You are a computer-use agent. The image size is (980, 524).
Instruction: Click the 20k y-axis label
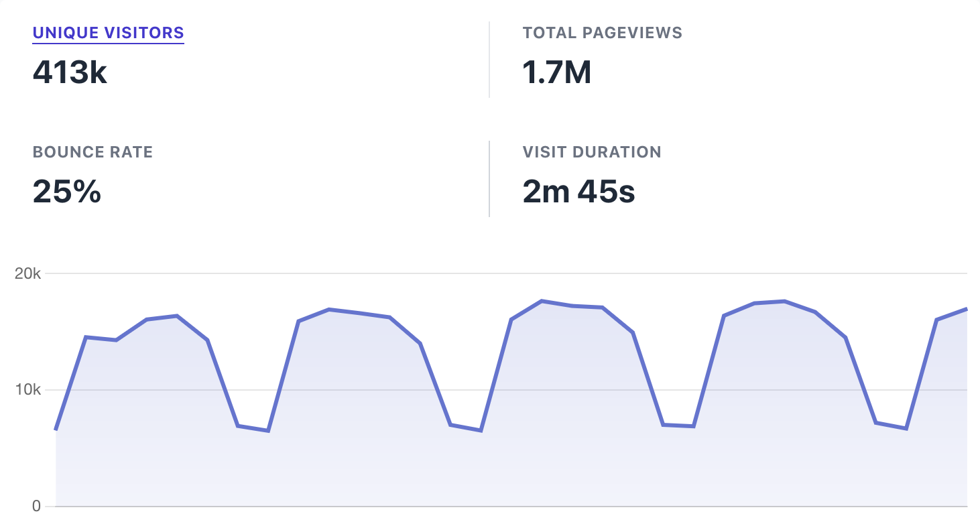point(27,273)
